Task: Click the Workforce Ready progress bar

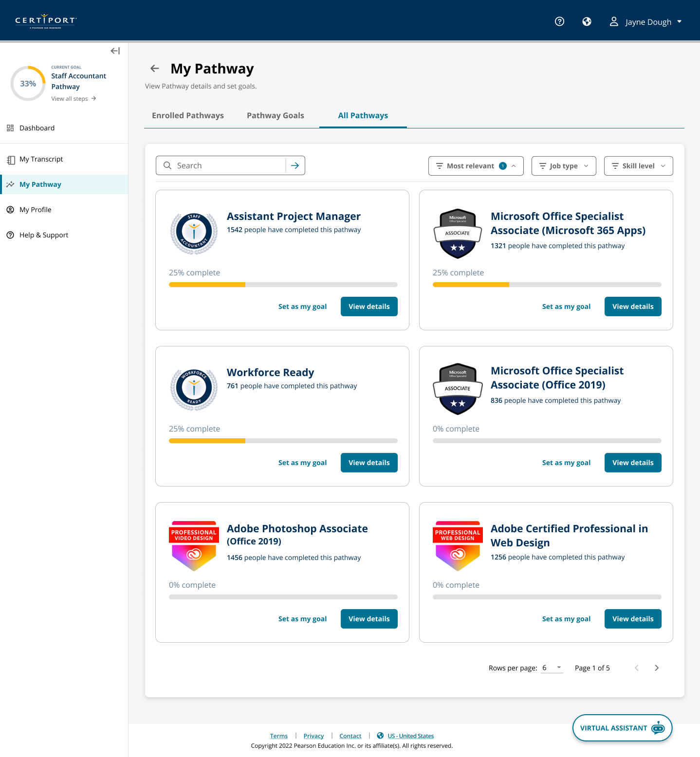Action: pos(283,441)
